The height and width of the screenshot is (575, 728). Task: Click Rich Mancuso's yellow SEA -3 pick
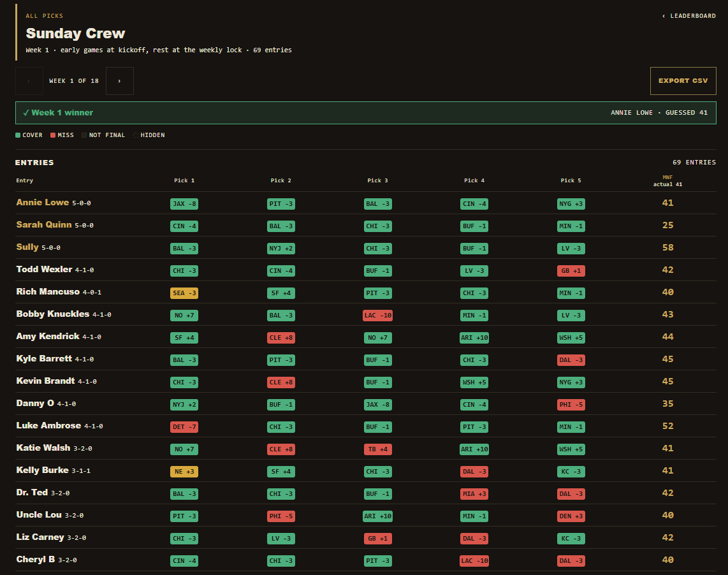pos(184,293)
